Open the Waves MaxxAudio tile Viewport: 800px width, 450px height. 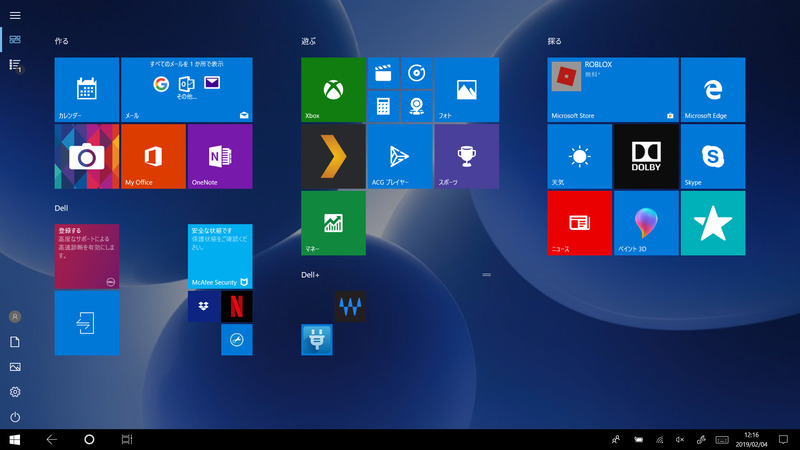(350, 307)
